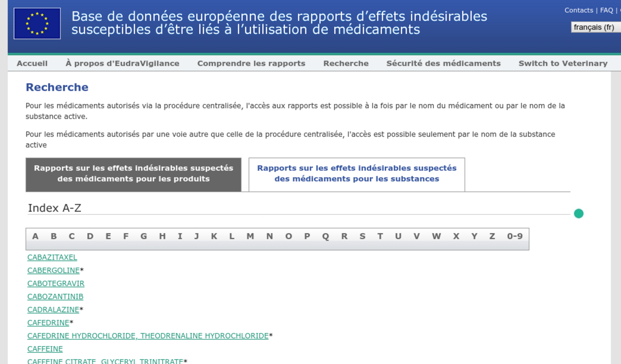
Task: Select letter J in the index
Action: pos(196,236)
